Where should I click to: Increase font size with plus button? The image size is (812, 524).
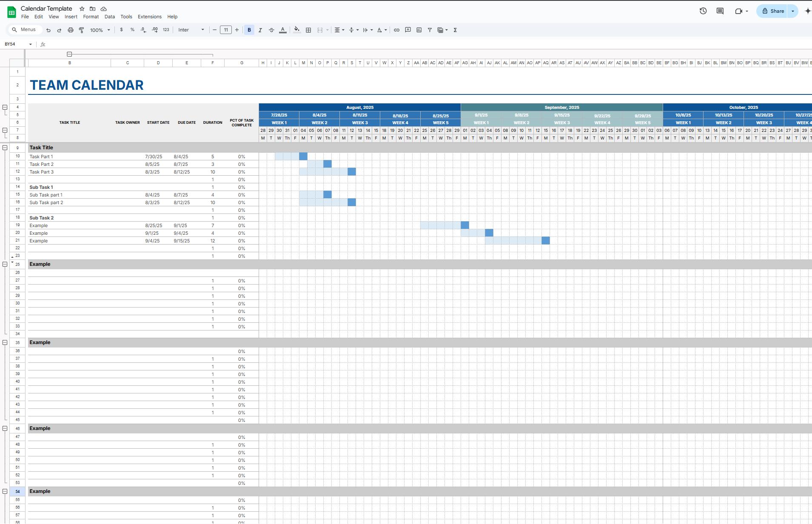237,30
